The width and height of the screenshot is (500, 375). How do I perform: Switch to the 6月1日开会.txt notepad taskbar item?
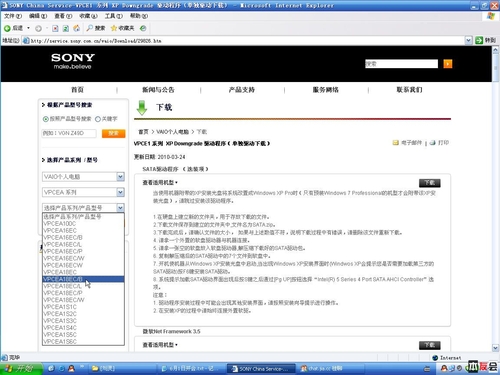[192, 369]
